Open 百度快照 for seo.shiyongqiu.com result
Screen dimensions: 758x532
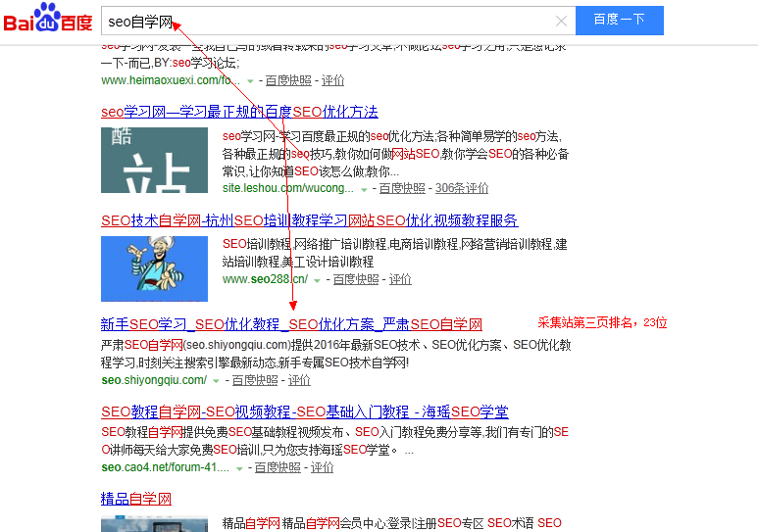point(255,380)
